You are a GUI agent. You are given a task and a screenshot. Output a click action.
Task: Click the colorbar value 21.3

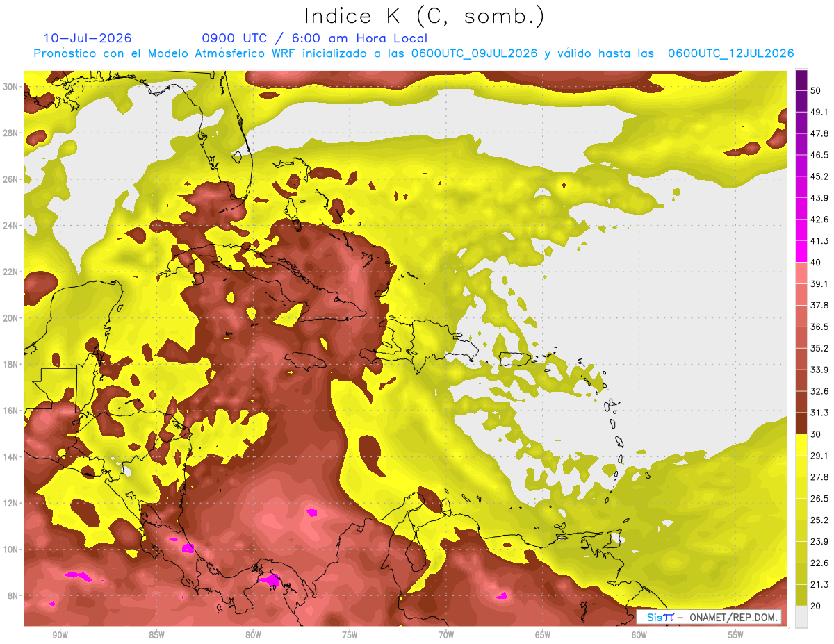pyautogui.click(x=819, y=584)
